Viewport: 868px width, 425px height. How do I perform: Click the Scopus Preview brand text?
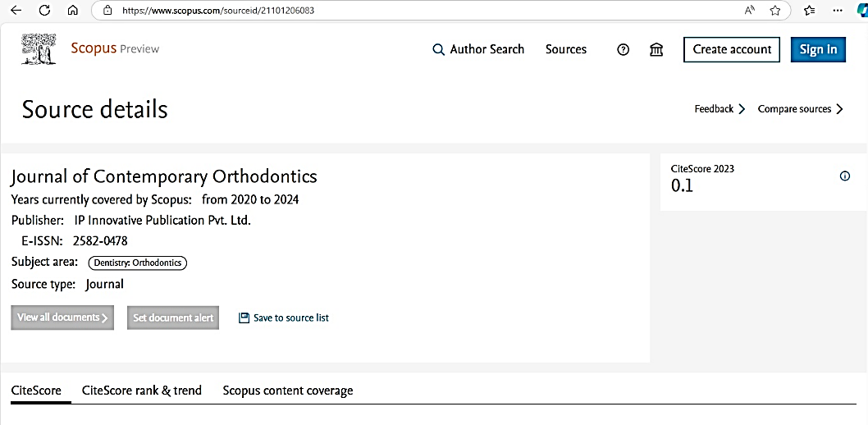click(x=115, y=48)
